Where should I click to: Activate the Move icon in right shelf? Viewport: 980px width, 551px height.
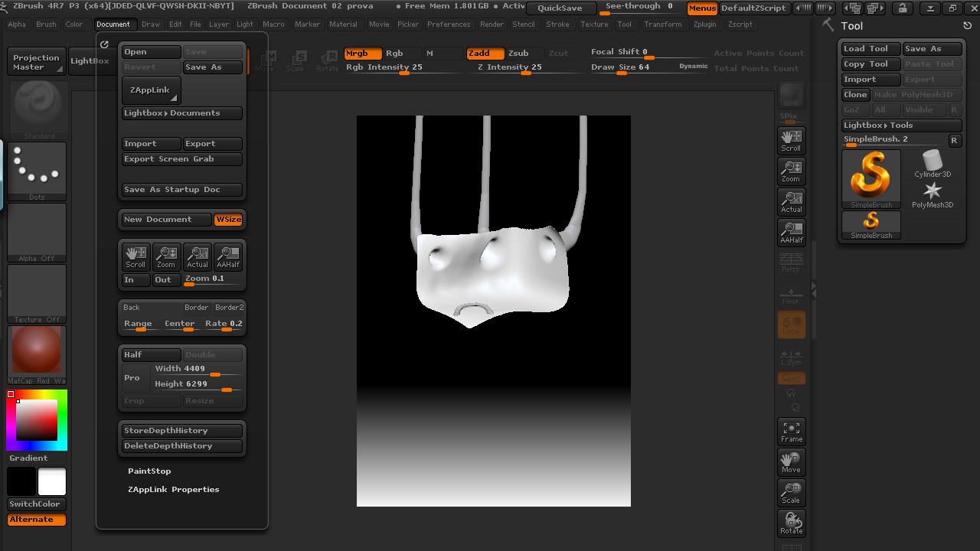(x=791, y=462)
